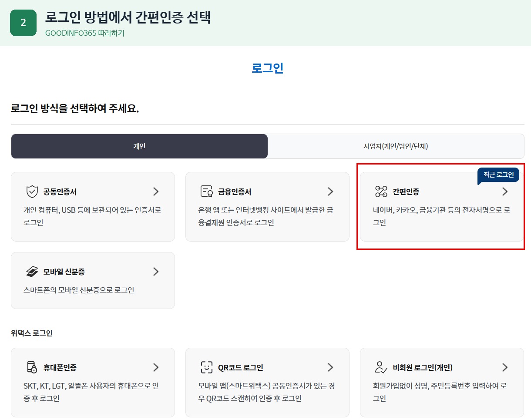Click the 로그인 방법에서 간편인증 선택 title
531x420 pixels.
click(x=128, y=17)
